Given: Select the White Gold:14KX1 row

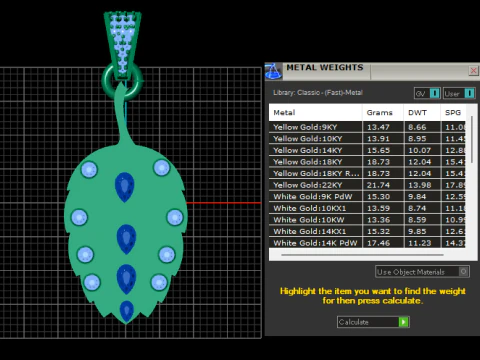Looking at the screenshot, I should tap(367, 231).
